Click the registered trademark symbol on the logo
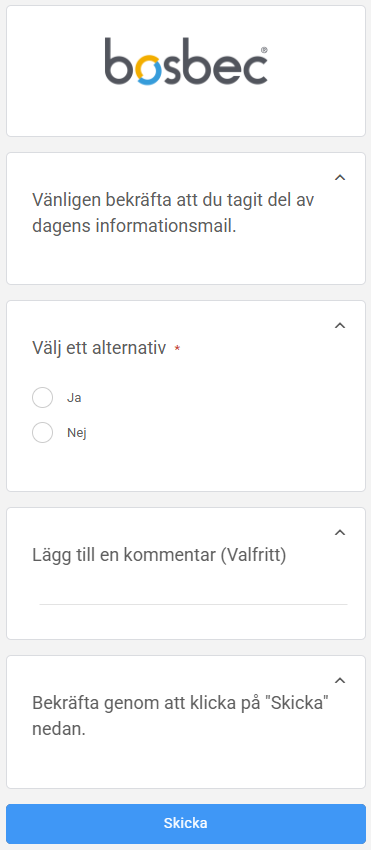The image size is (371, 850). tap(264, 49)
